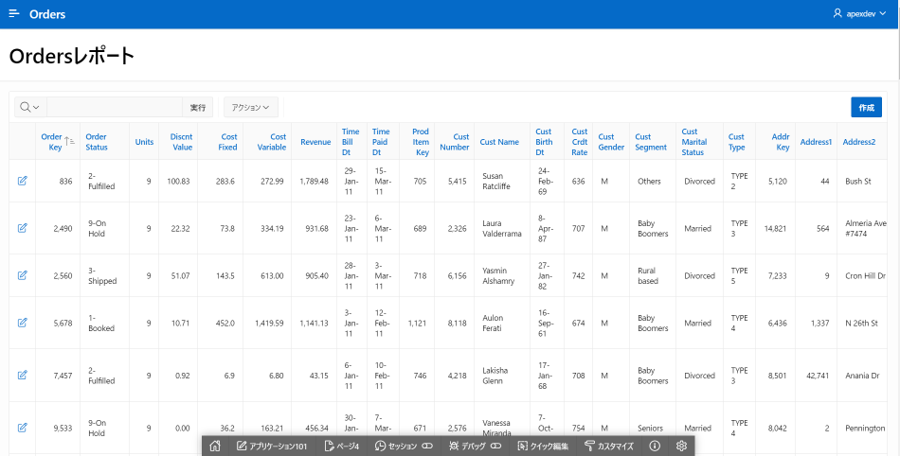900x456 pixels.
Task: Edit order 2,490 with pencil icon
Action: [22, 228]
